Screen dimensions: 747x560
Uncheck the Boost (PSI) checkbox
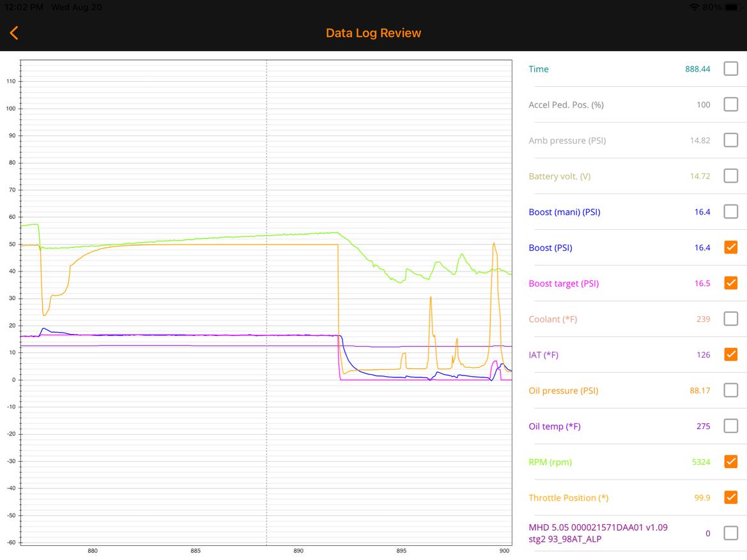click(x=730, y=247)
